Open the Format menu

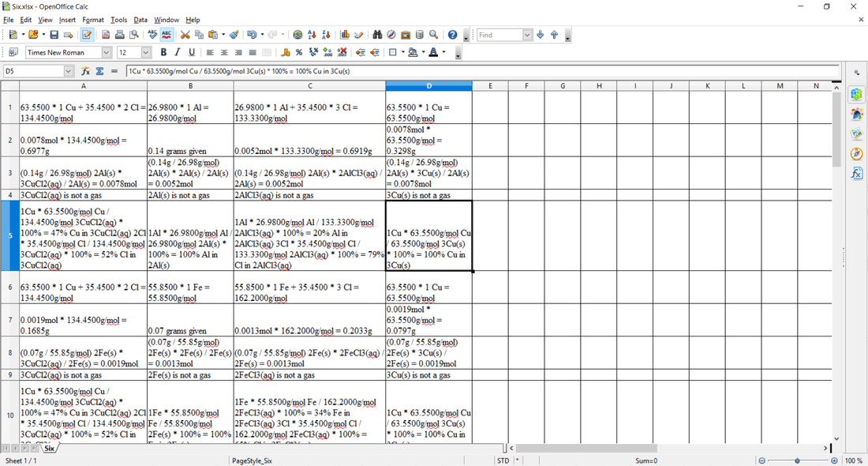click(x=93, y=20)
